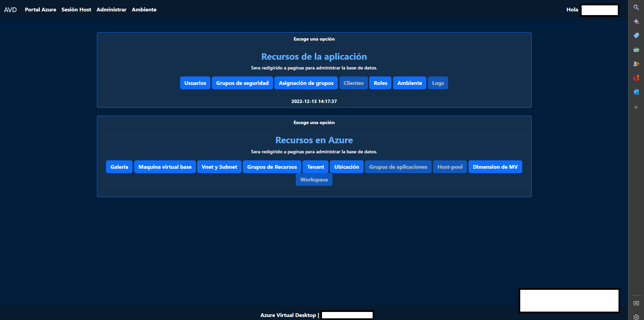Open the Shopping tag icon in sidebar
This screenshot has width=644, height=320.
(x=636, y=36)
